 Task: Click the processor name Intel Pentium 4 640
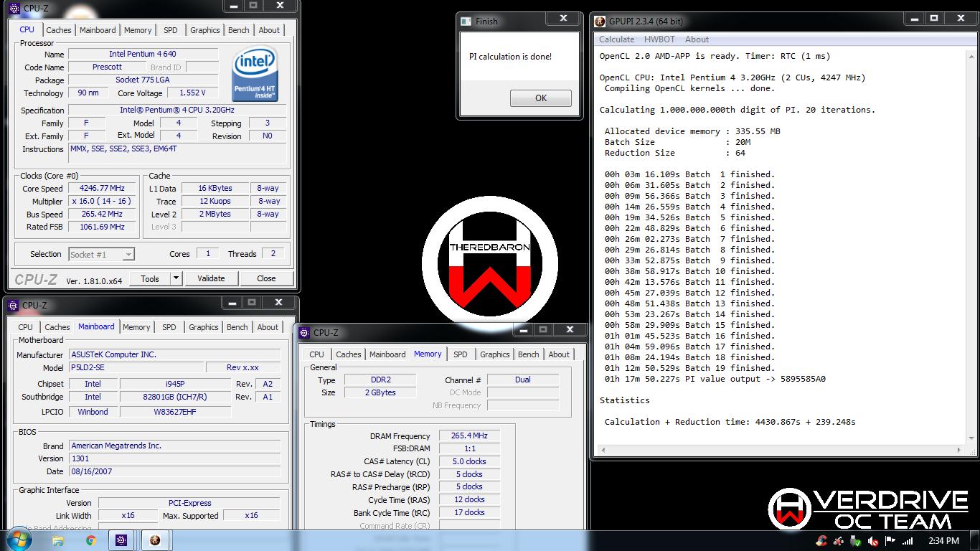click(143, 55)
